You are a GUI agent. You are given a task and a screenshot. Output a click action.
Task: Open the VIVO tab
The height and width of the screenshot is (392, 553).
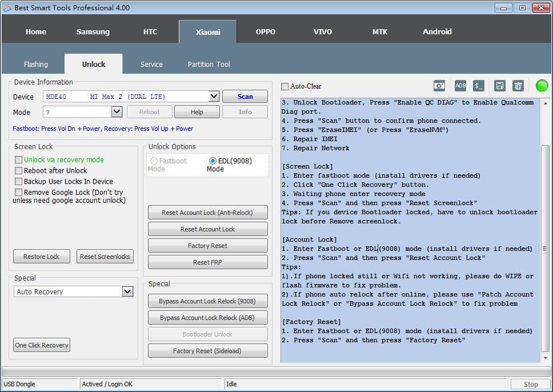pos(323,32)
